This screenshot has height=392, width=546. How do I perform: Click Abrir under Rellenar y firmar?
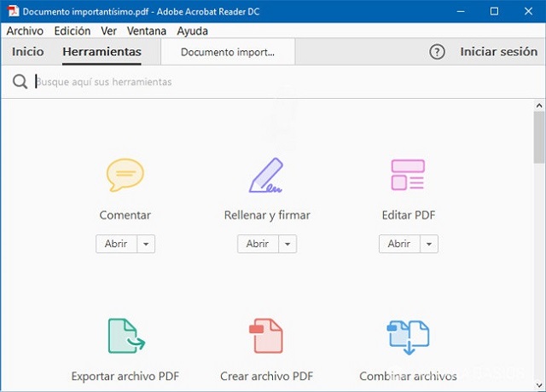tap(258, 244)
